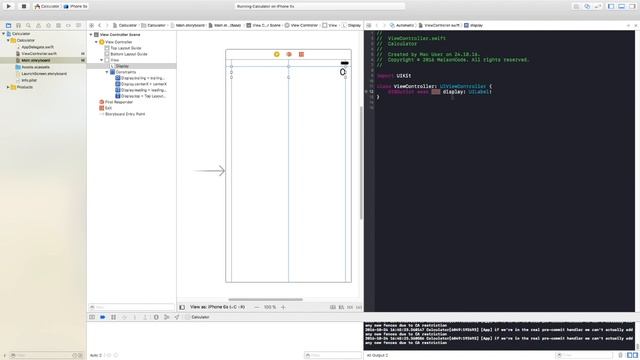This screenshot has width=640, height=360.
Task: Select the Display label in the outline
Action: click(x=122, y=66)
